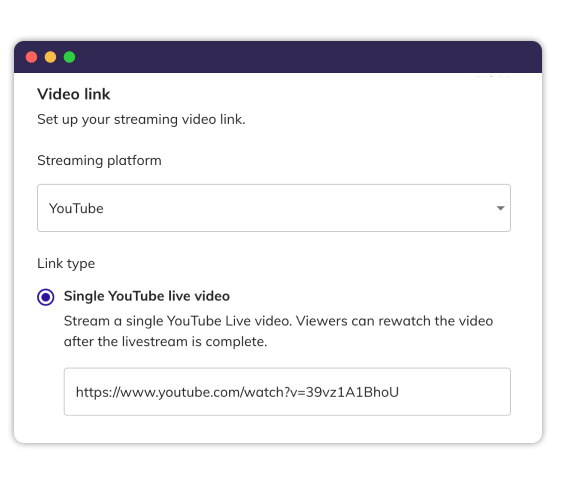Click the green maximize window button
The height and width of the screenshot is (482, 571).
[69, 57]
